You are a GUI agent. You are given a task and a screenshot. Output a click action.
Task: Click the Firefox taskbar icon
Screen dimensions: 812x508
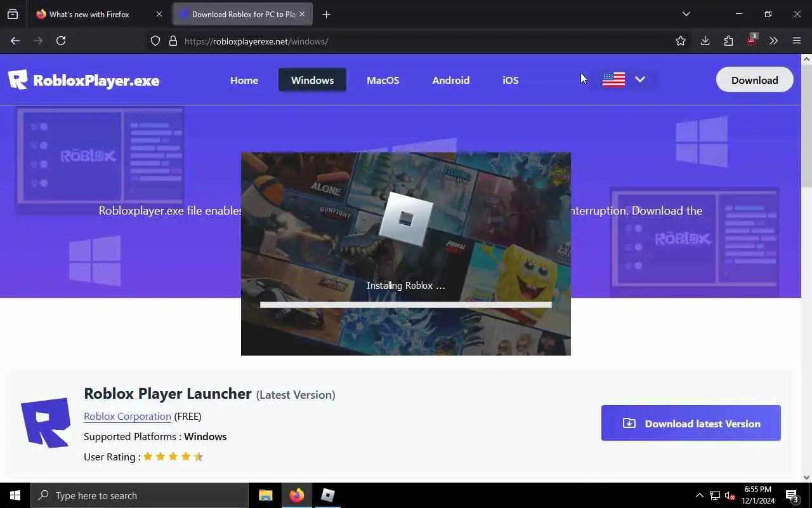(297, 495)
